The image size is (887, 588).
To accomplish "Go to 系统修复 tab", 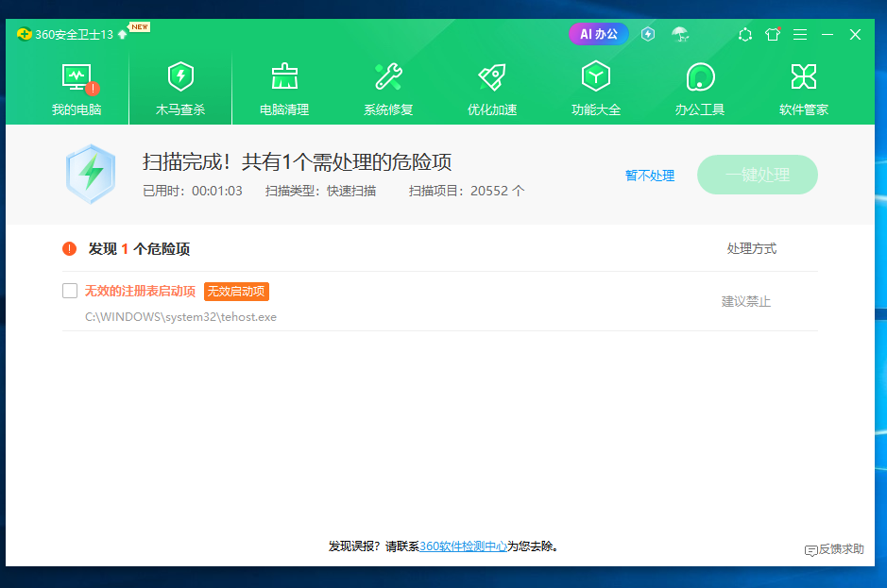I will pyautogui.click(x=388, y=89).
